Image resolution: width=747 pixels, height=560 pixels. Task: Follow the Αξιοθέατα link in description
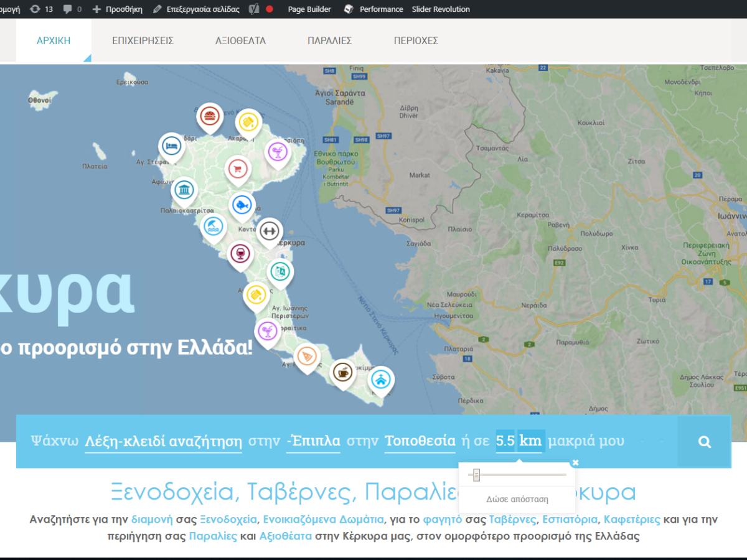click(x=285, y=536)
